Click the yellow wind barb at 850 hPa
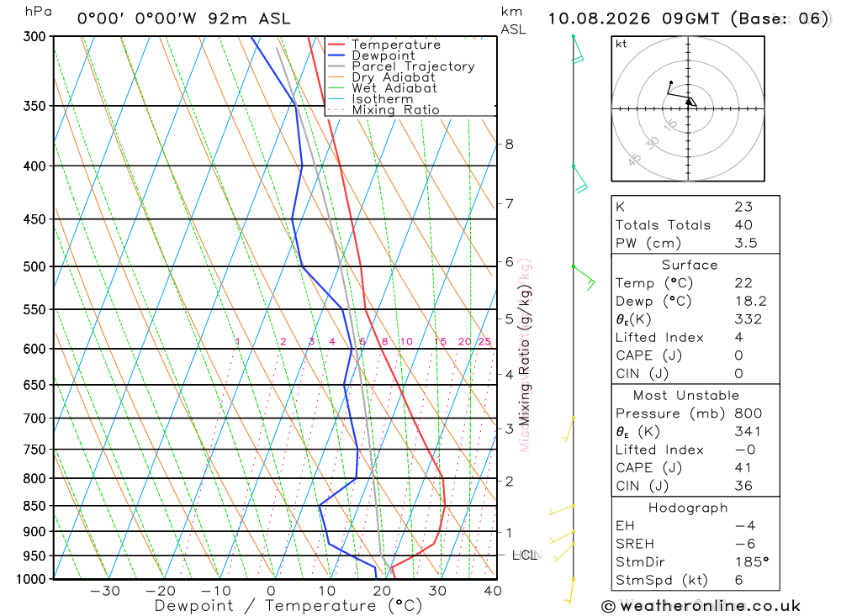This screenshot has height=616, width=841. (x=562, y=509)
